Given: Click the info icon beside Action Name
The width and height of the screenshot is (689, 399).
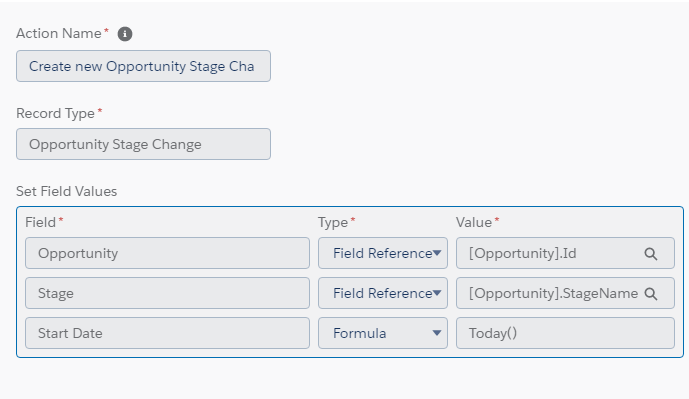Looking at the screenshot, I should (125, 34).
